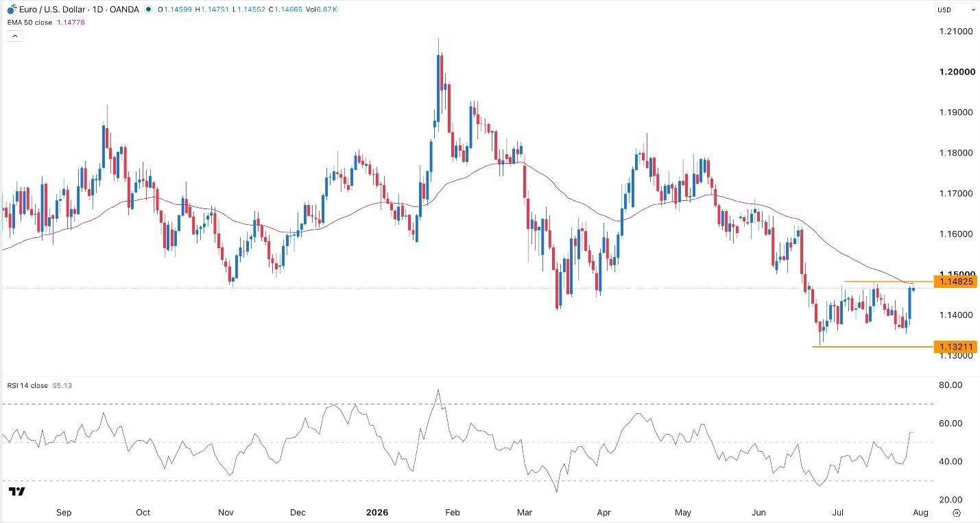980x523 pixels.
Task: Select the lower orange support line
Action: click(x=874, y=347)
